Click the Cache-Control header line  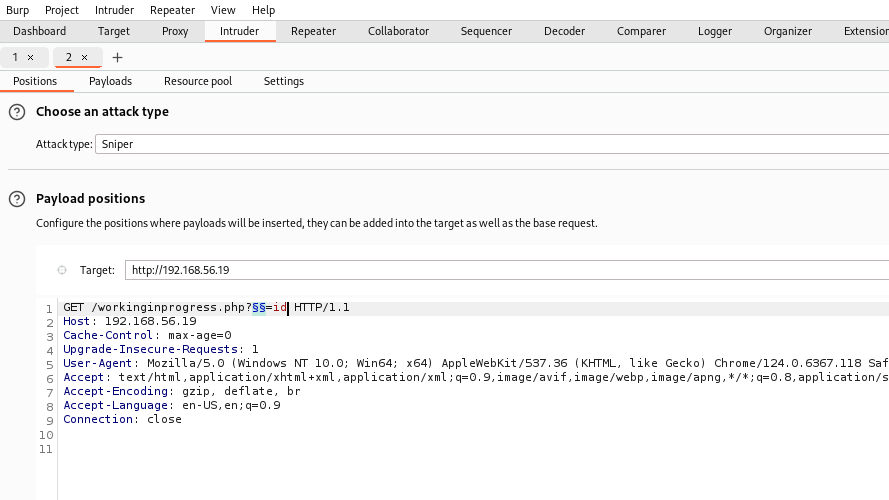click(147, 336)
